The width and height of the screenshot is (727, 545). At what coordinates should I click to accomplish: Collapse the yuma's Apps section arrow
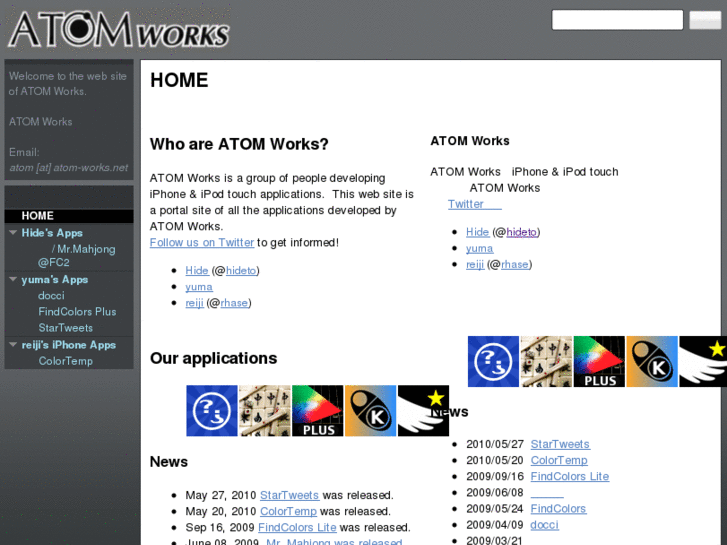(x=13, y=279)
